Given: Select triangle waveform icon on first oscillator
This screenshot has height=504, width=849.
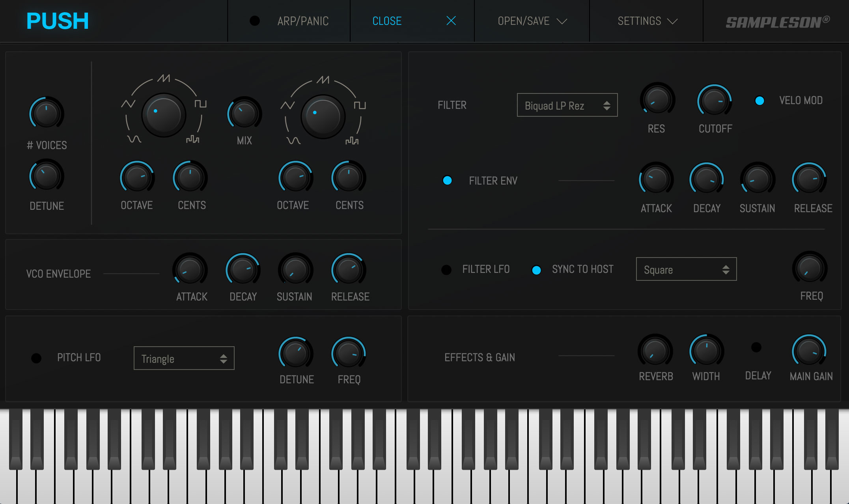Looking at the screenshot, I should tap(128, 104).
